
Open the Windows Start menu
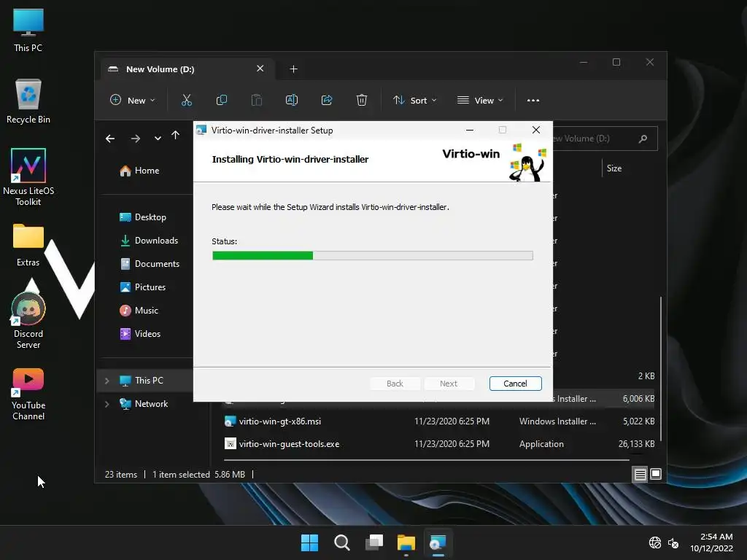[x=309, y=542]
